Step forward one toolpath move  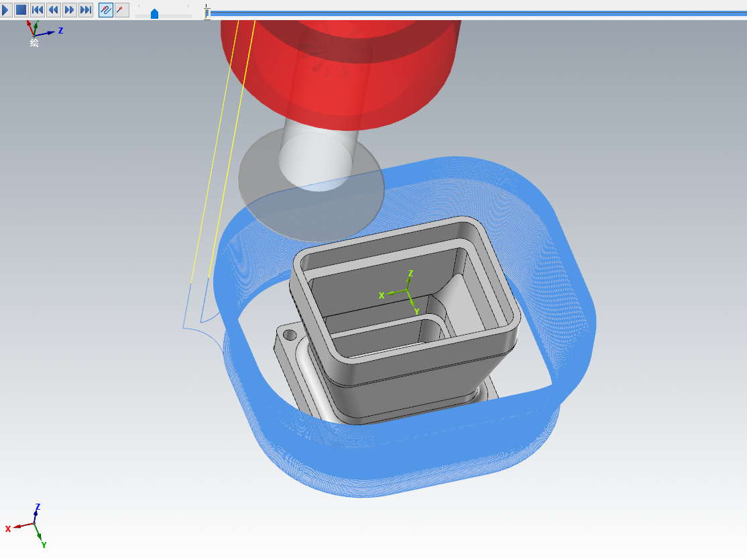(69, 10)
